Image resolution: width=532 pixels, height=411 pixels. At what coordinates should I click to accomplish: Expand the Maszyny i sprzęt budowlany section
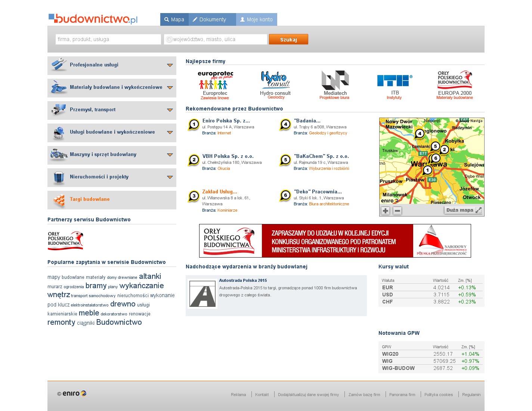[170, 155]
